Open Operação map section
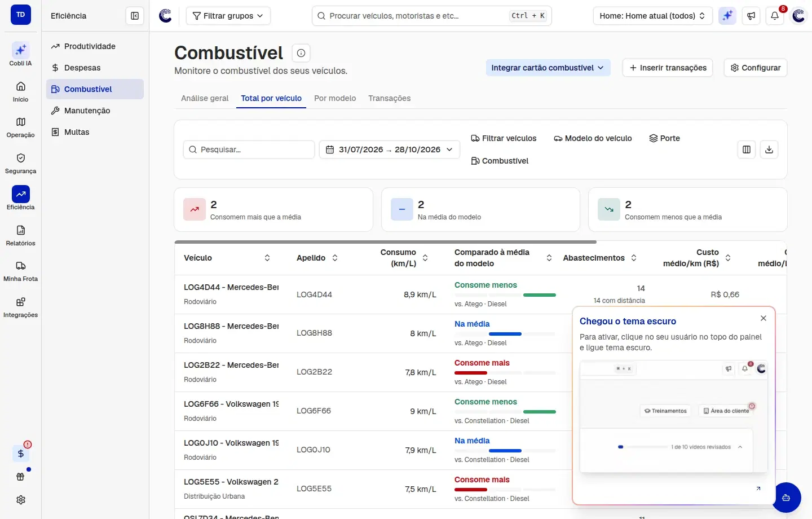Screen dimensions: 812x519 click(21, 127)
